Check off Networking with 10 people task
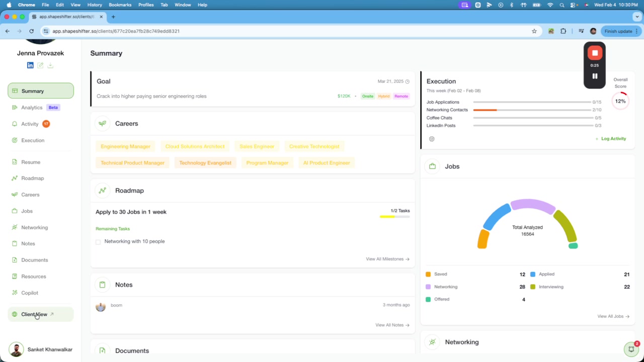Image resolution: width=644 pixels, height=362 pixels. 98,242
